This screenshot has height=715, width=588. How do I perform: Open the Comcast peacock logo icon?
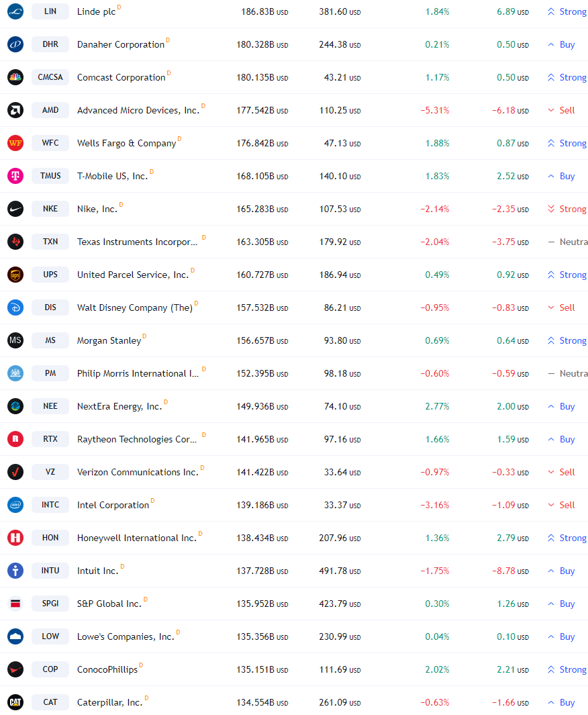[x=15, y=77]
